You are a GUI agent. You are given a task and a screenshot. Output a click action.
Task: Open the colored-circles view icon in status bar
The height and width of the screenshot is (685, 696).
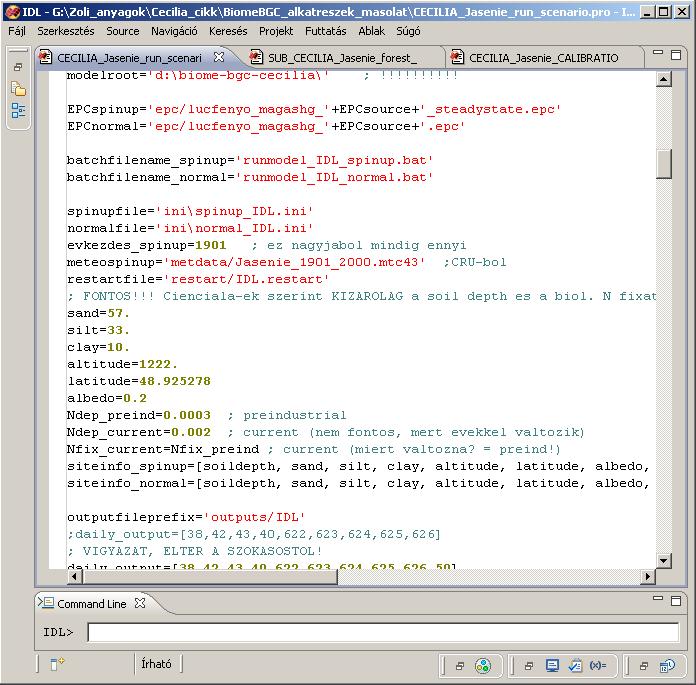click(483, 665)
